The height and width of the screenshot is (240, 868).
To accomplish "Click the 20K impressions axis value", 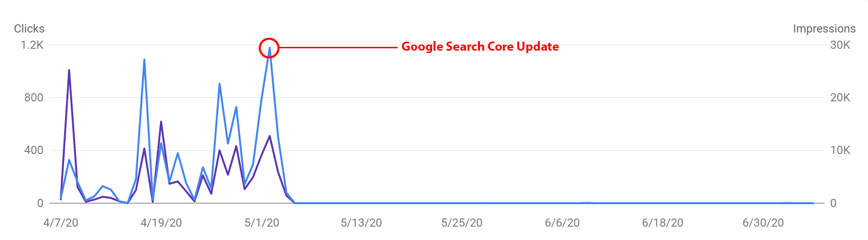I will coord(840,98).
